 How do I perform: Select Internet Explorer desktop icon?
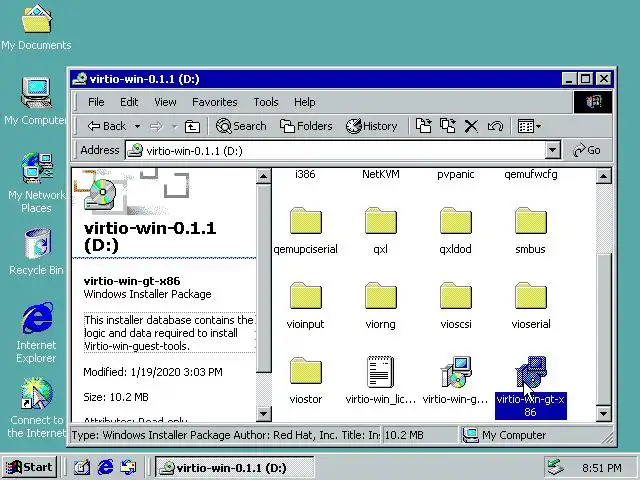[x=36, y=333]
